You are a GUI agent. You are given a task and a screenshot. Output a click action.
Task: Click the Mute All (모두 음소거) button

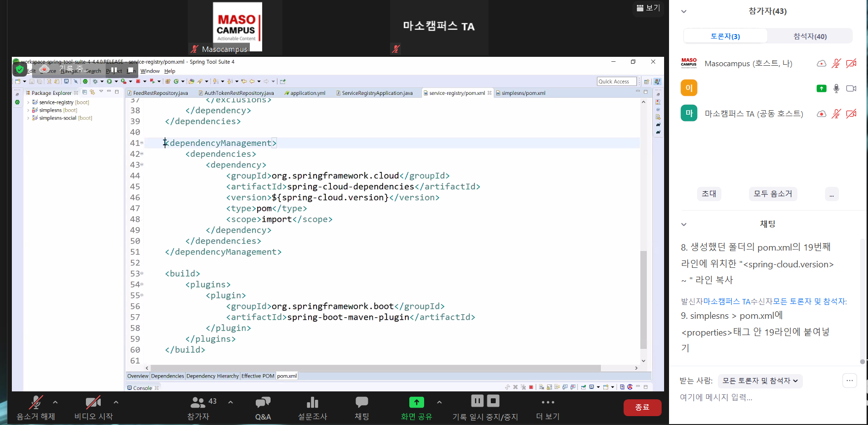[x=773, y=194]
